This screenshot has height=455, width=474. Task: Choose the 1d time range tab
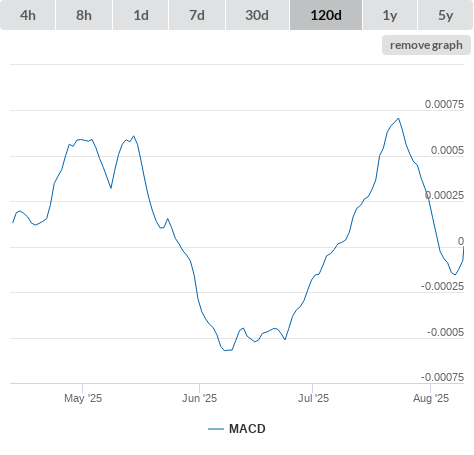click(141, 15)
